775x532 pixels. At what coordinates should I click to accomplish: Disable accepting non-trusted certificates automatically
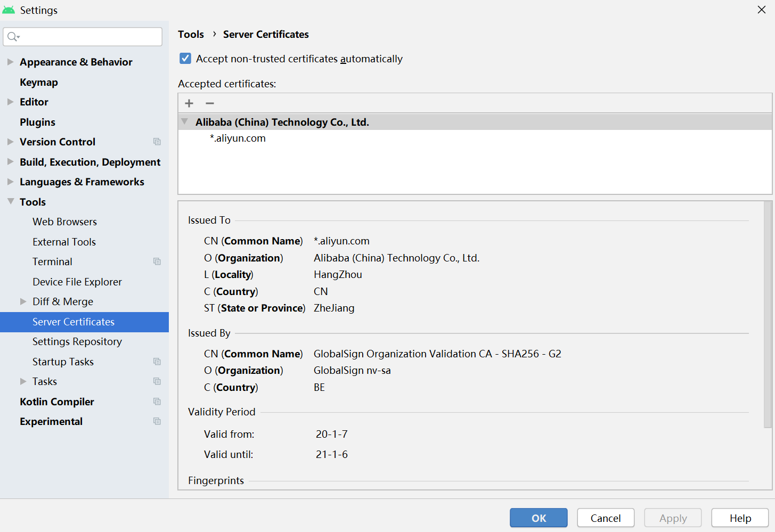pyautogui.click(x=185, y=58)
